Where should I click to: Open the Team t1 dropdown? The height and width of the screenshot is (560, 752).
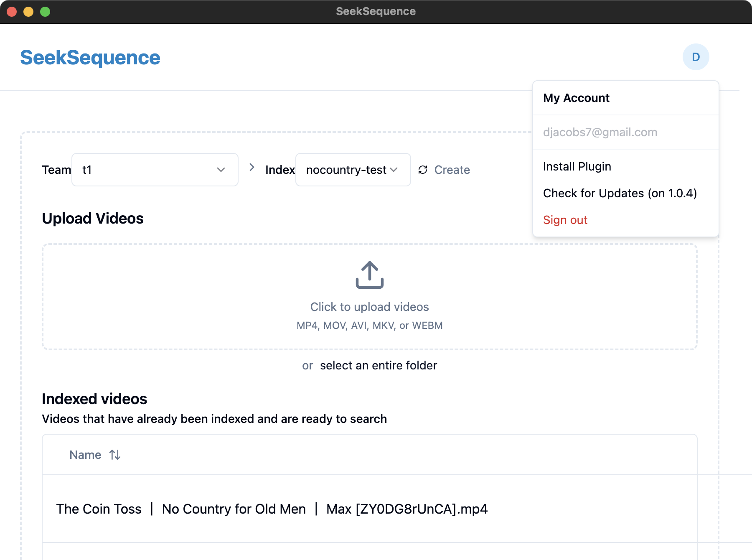[x=155, y=170]
